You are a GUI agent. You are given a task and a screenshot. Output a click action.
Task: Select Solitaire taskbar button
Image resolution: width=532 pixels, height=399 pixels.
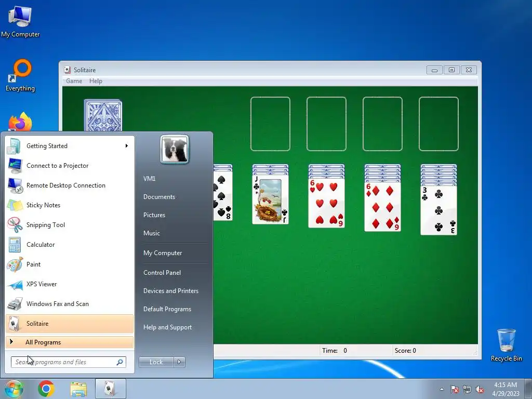click(111, 389)
